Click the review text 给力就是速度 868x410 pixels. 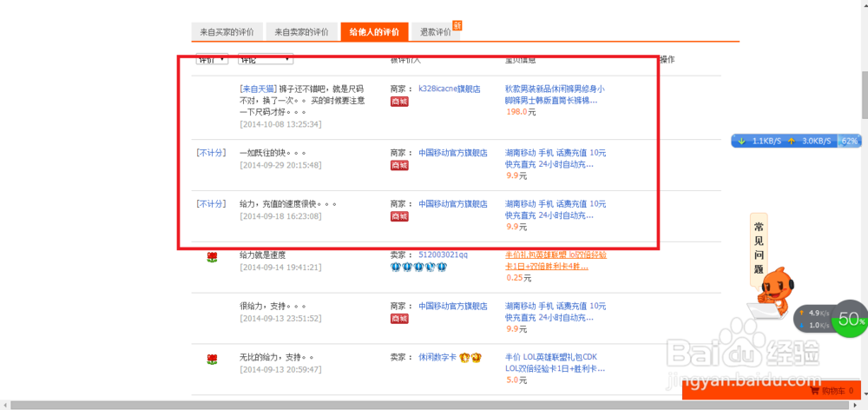coord(262,255)
